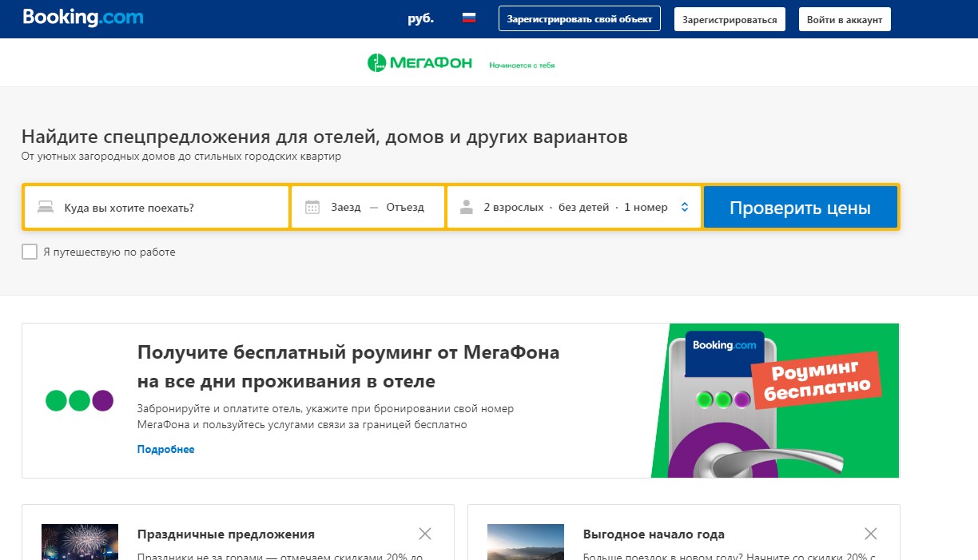
Task: Expand guests selector up-down arrows
Action: click(685, 208)
